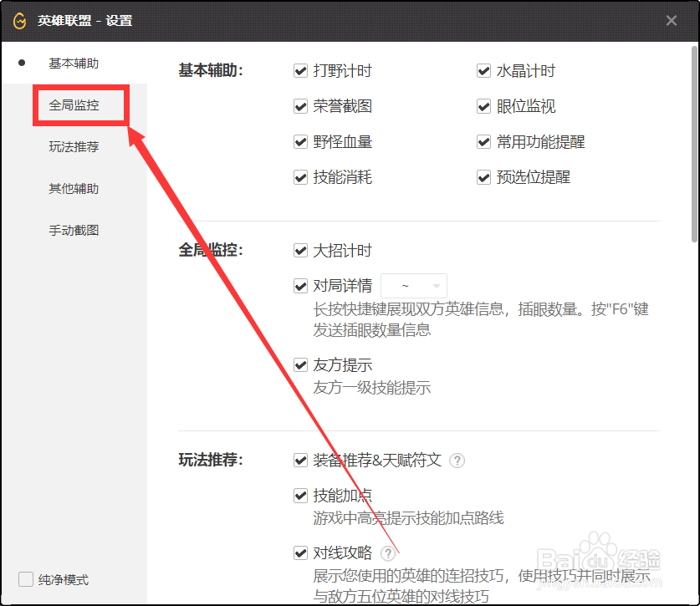
Task: Close the 英雄联盟 settings window
Action: [671, 21]
